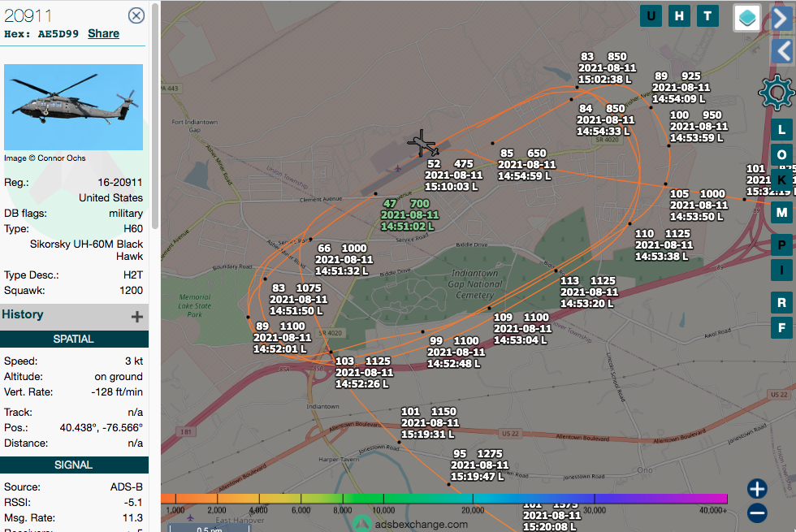Click the Image © Connor Ochs credit
Screen dimensions: 796x532
[x=45, y=158]
